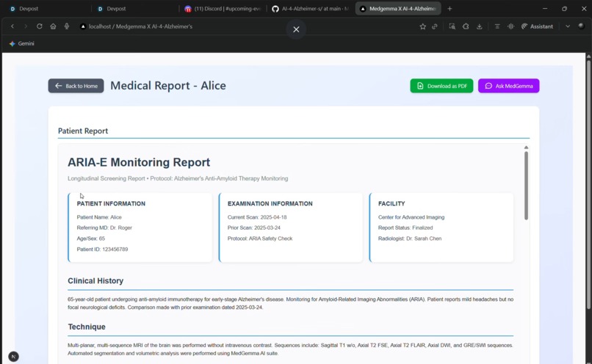This screenshot has width=592, height=364.
Task: Bookmark this page with the star icon
Action: (423, 26)
